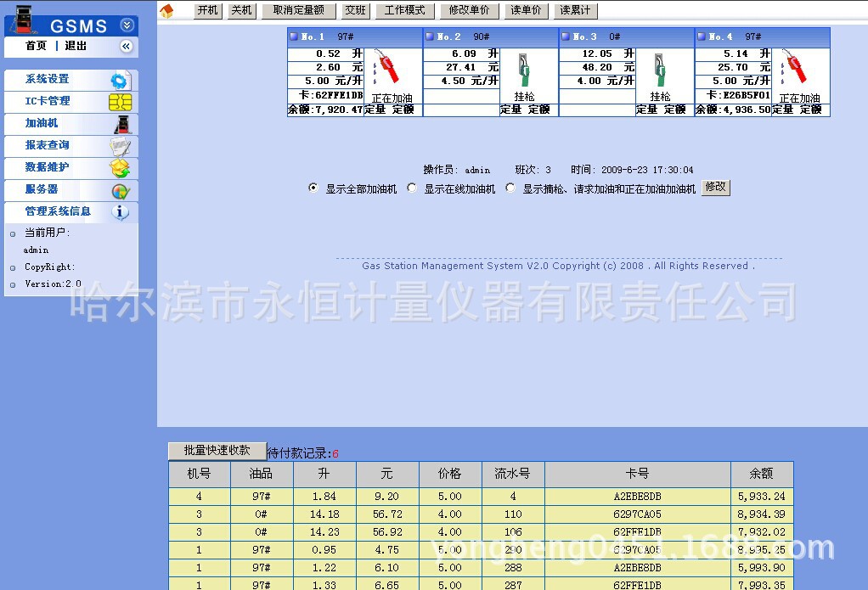Select the IC卡管理 card icon
Screen dimensions: 868x590
[x=121, y=102]
